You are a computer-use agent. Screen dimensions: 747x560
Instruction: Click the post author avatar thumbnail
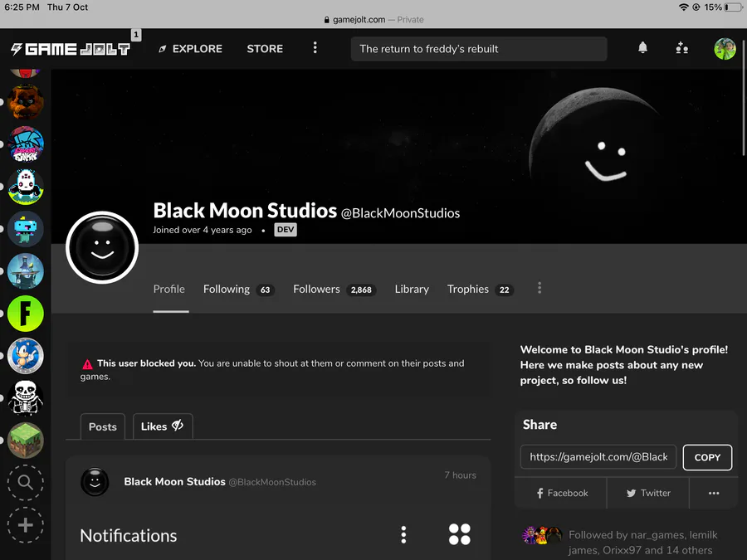coord(95,481)
